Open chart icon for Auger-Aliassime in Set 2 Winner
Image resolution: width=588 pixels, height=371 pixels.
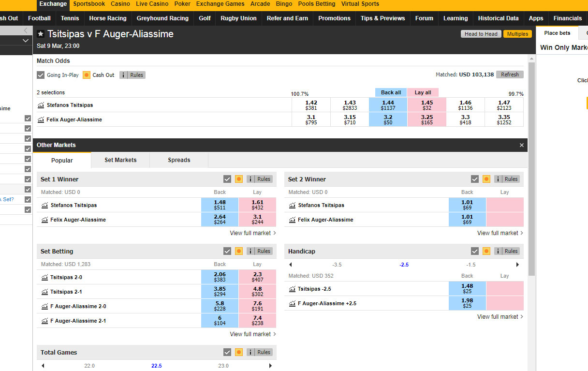(x=292, y=220)
